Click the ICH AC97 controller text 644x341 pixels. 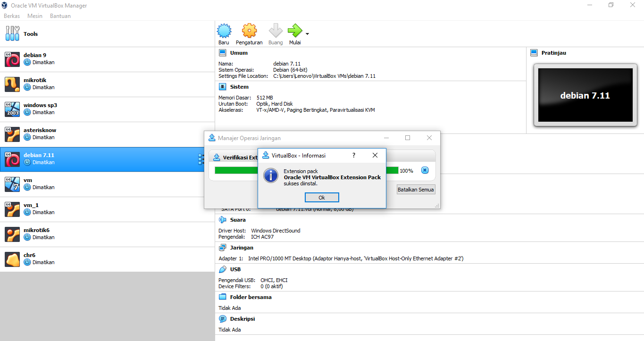pyautogui.click(x=262, y=237)
